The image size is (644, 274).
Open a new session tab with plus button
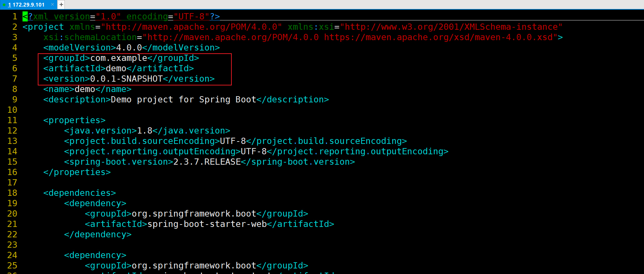coord(61,4)
